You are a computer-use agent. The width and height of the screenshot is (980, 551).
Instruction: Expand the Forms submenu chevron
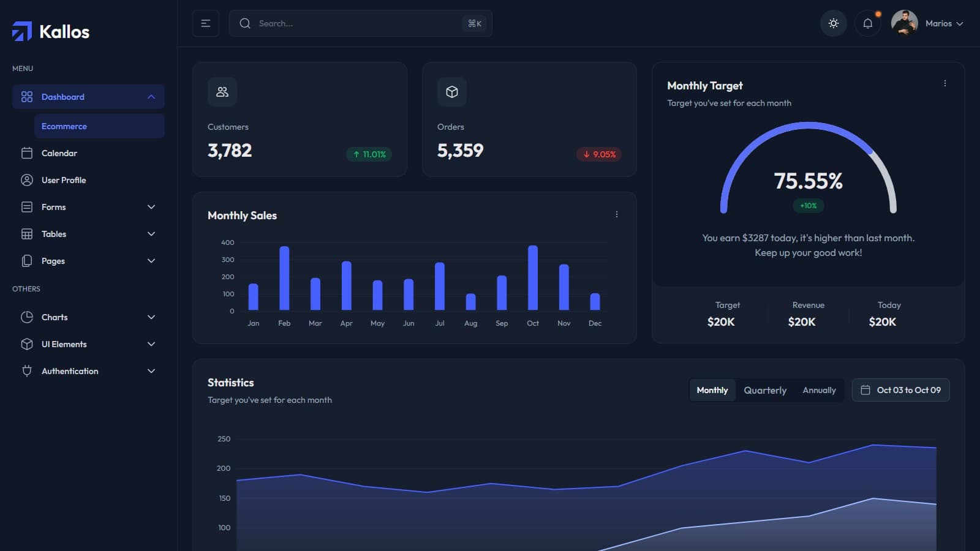click(x=151, y=207)
